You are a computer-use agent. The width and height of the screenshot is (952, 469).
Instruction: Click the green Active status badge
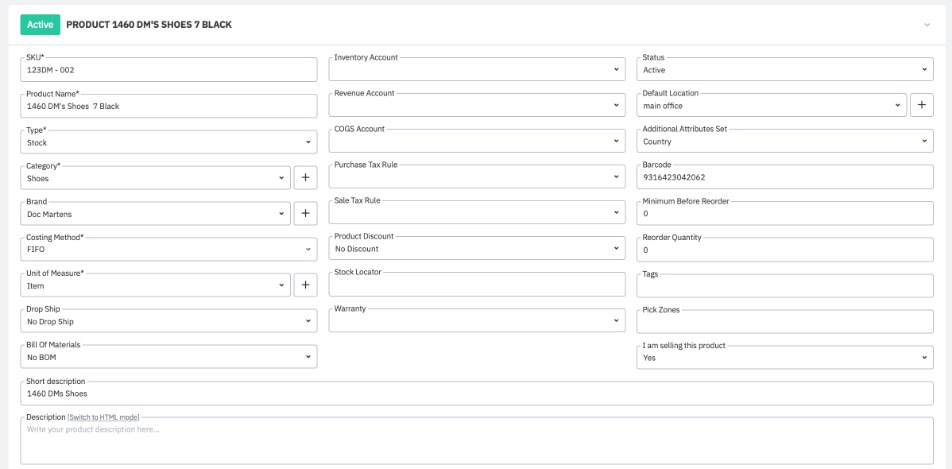pyautogui.click(x=40, y=24)
